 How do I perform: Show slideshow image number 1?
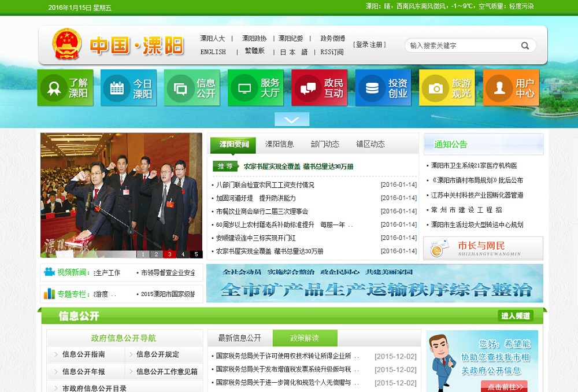pos(143,254)
